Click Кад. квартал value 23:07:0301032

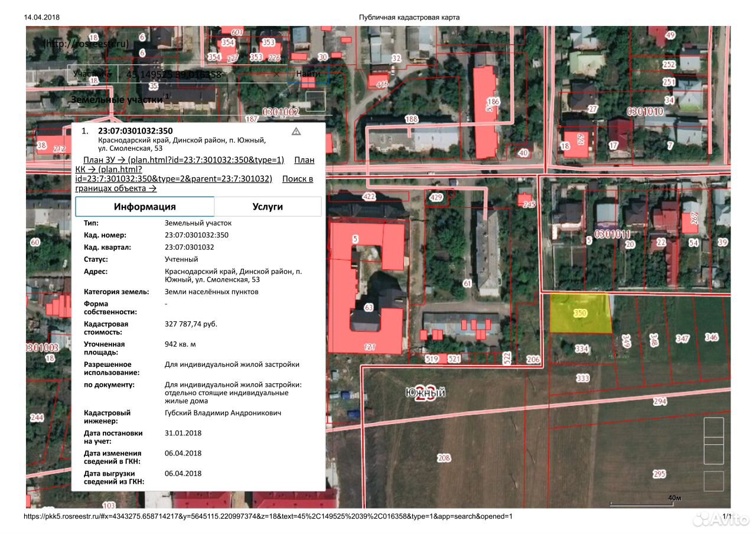tap(189, 248)
